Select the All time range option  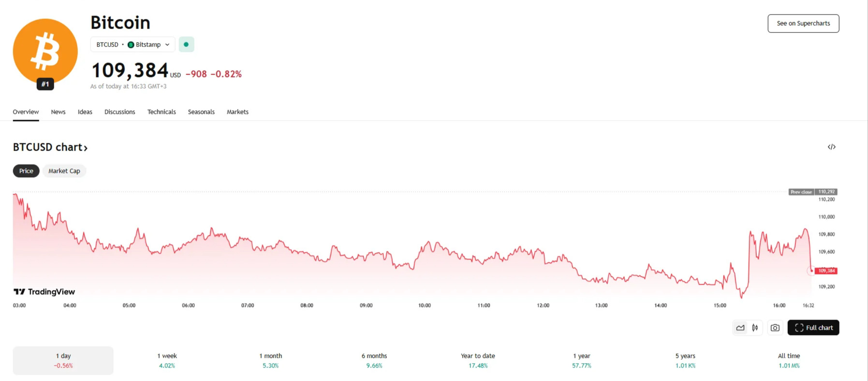tap(789, 360)
